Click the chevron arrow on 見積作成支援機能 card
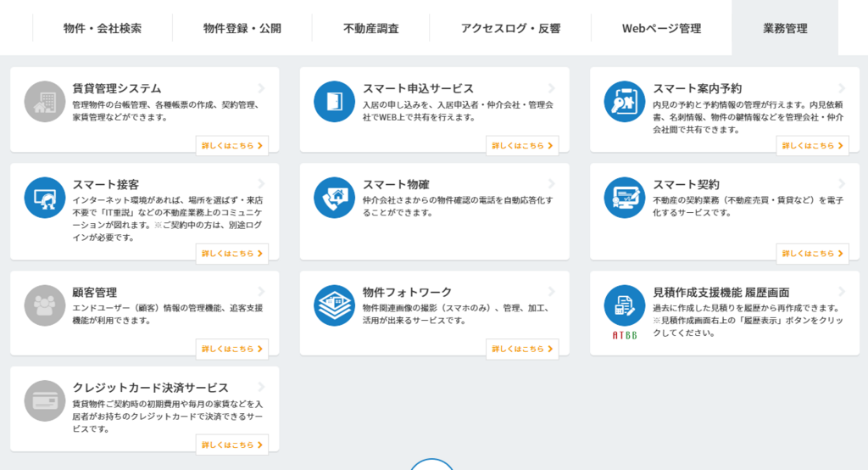 (842, 292)
